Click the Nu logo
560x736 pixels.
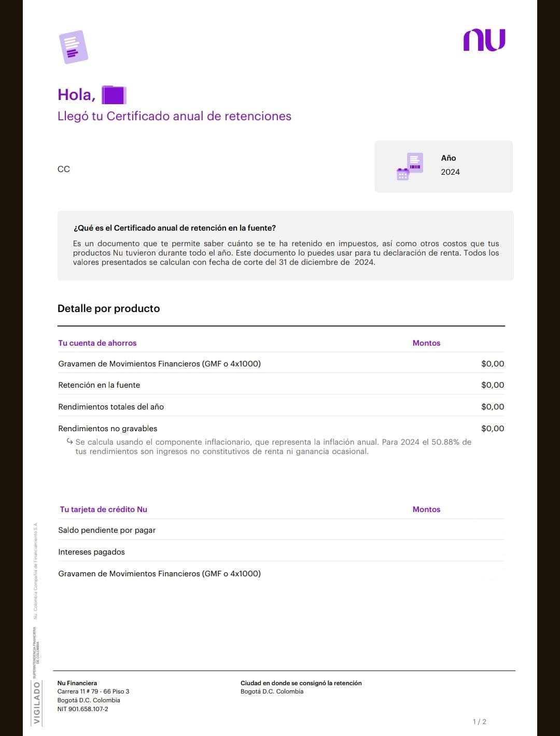pyautogui.click(x=484, y=40)
